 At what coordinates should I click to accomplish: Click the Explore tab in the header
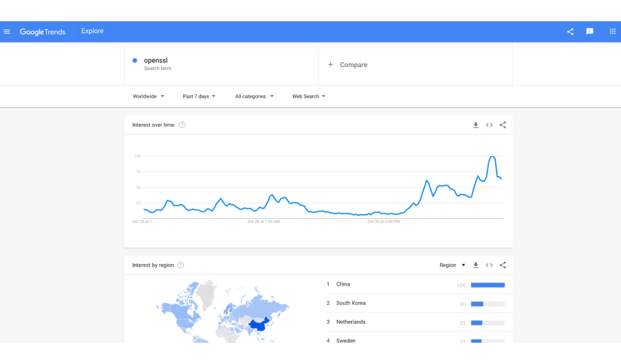92,31
